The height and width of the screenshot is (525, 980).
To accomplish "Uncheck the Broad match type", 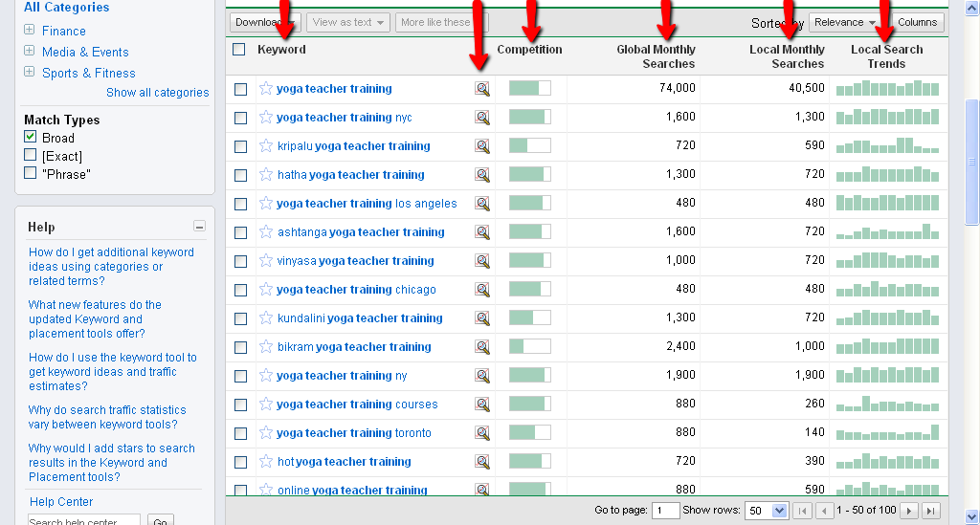I will 31,138.
